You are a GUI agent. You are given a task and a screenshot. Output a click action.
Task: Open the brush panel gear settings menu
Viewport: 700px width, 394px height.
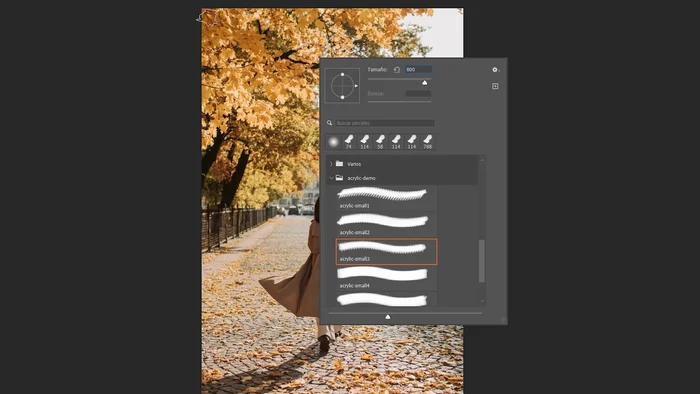[496, 70]
